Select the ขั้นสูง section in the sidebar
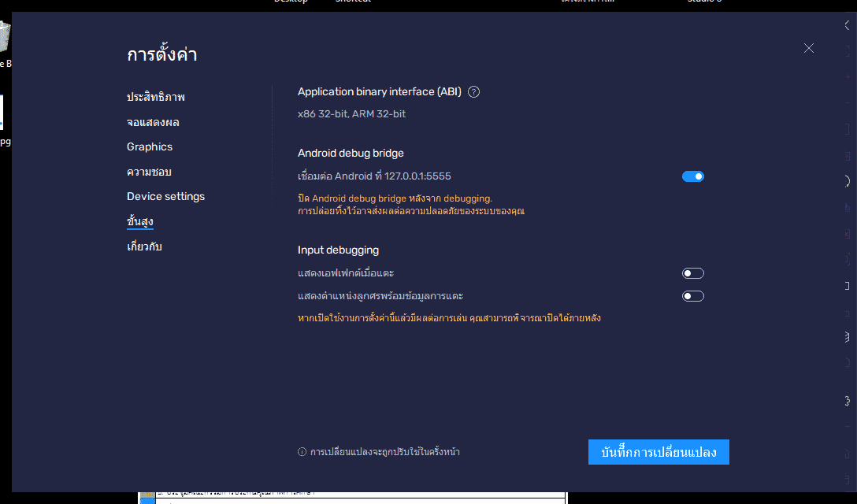 pyautogui.click(x=140, y=221)
